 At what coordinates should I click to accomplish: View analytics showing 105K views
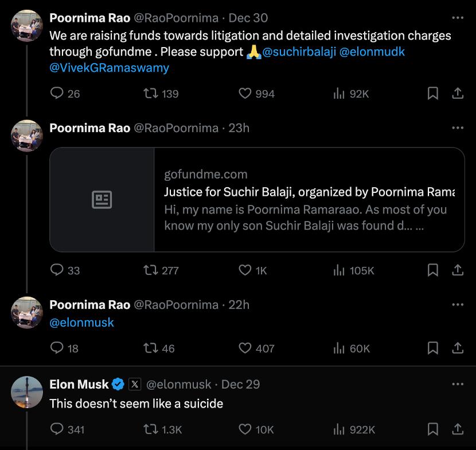point(339,270)
